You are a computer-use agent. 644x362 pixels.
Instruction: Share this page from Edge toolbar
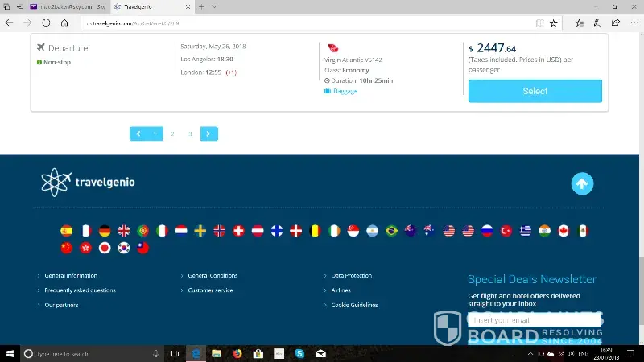(615, 23)
